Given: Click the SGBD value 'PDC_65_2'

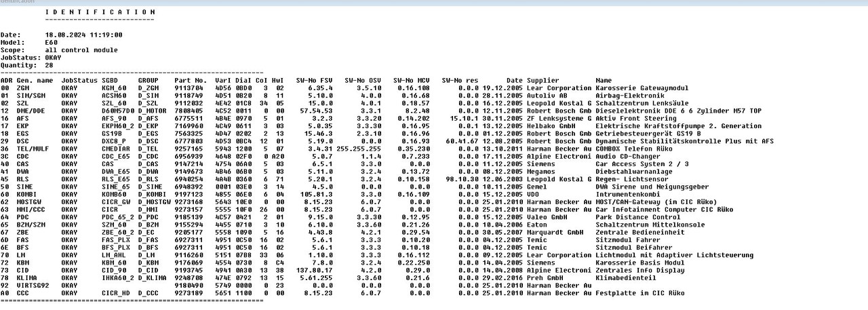Looking at the screenshot, I should coord(118,217).
